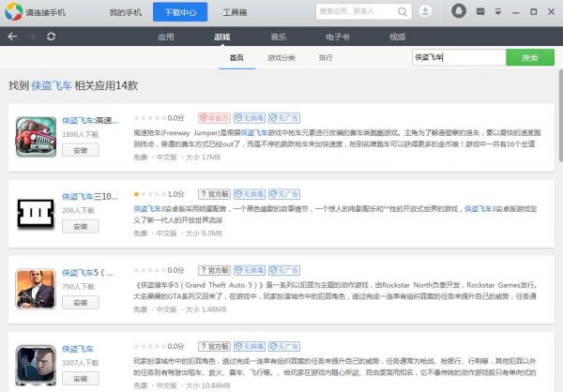This screenshot has width=563, height=392.
Task: Click 无广告 badge on 侠盗飞车高速 row
Action: (284, 118)
